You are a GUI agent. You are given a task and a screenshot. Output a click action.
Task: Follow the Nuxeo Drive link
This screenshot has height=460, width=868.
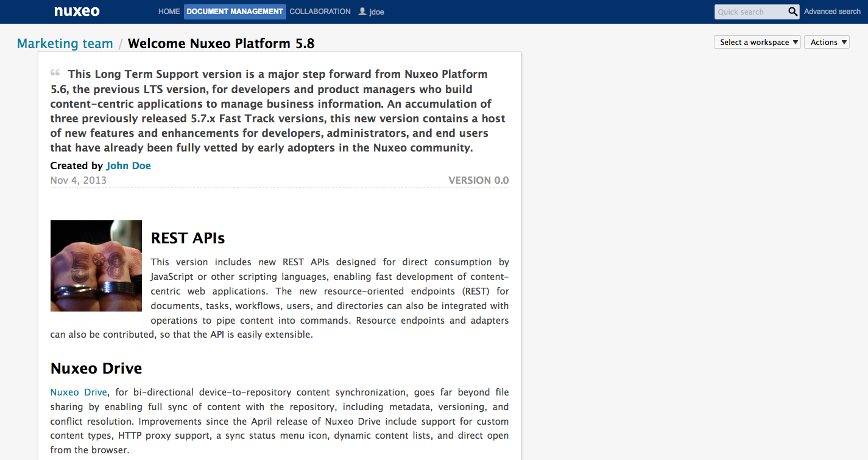(x=79, y=392)
